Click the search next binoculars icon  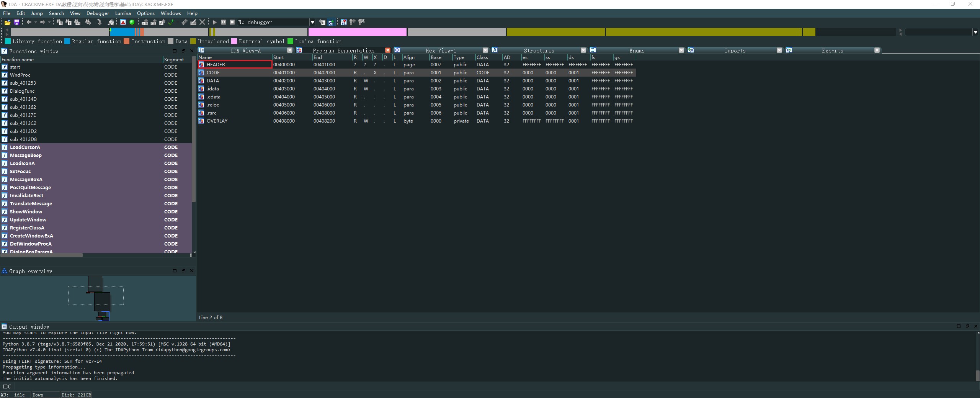click(88, 22)
